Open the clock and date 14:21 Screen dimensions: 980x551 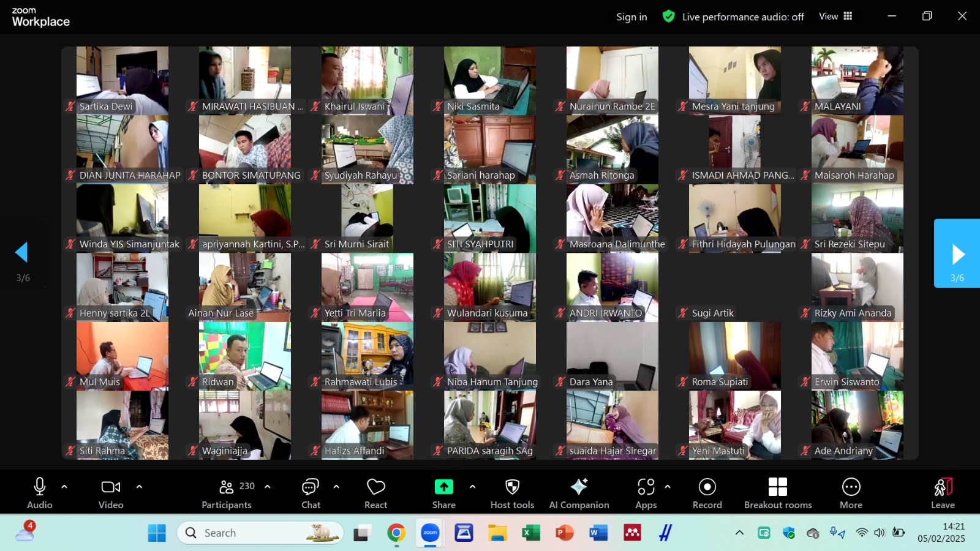(941, 533)
